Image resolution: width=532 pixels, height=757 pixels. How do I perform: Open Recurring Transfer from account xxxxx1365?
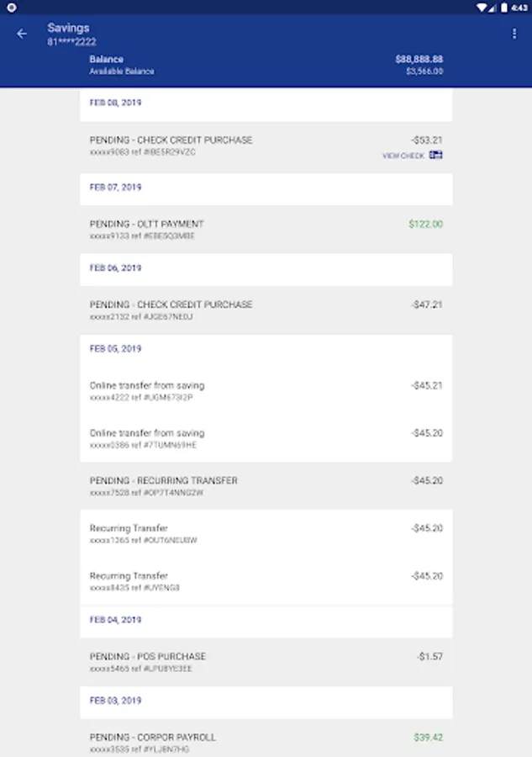coord(266,533)
